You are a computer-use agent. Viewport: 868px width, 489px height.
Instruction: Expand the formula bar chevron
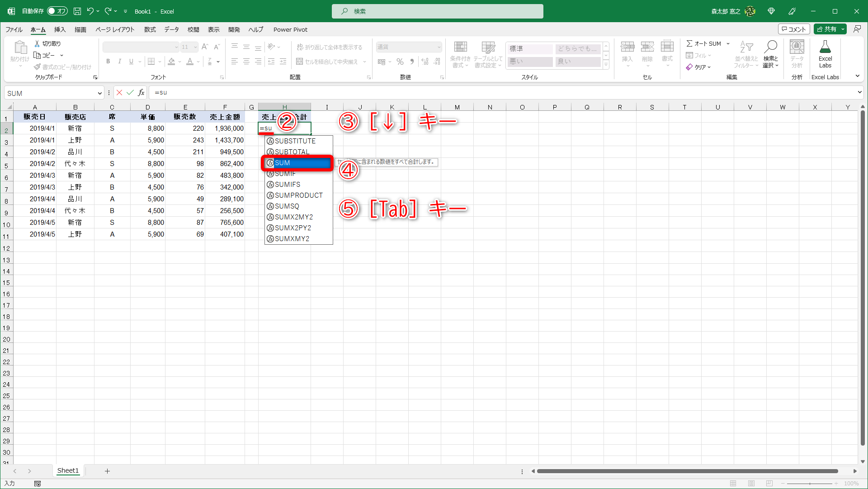coord(859,92)
